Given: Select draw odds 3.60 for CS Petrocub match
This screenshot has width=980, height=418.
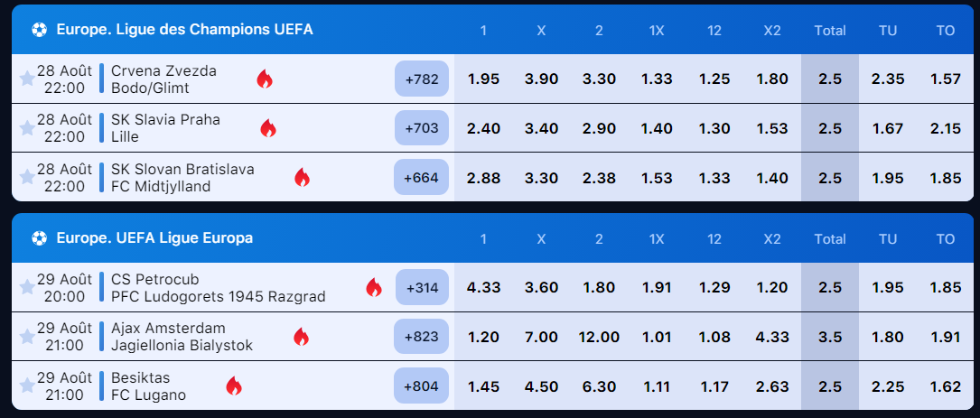Looking at the screenshot, I should click(541, 287).
